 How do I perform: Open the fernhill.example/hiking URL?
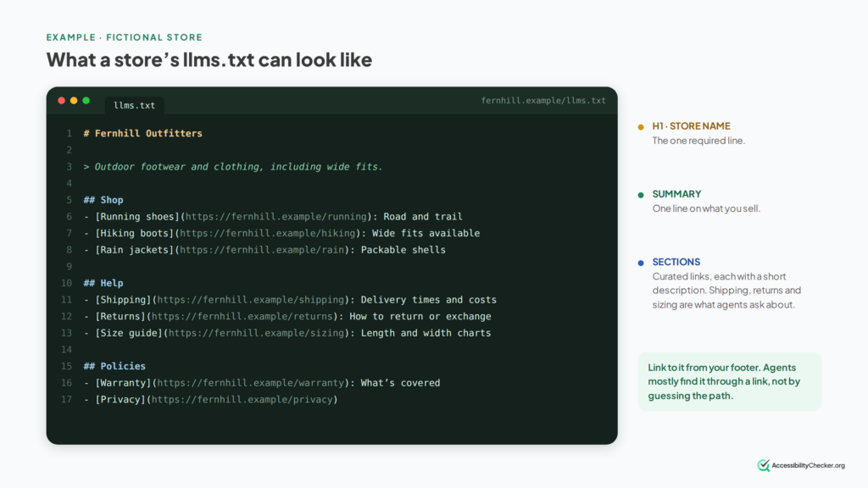268,233
